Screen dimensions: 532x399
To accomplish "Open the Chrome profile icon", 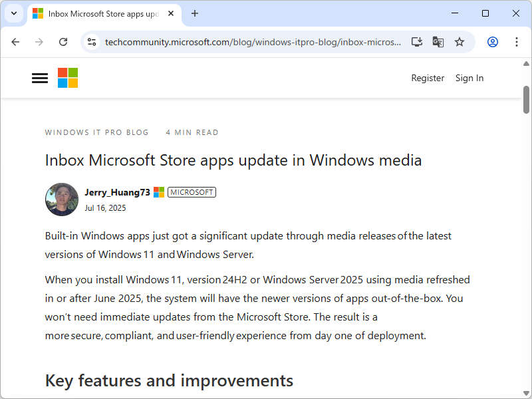I will (x=493, y=42).
